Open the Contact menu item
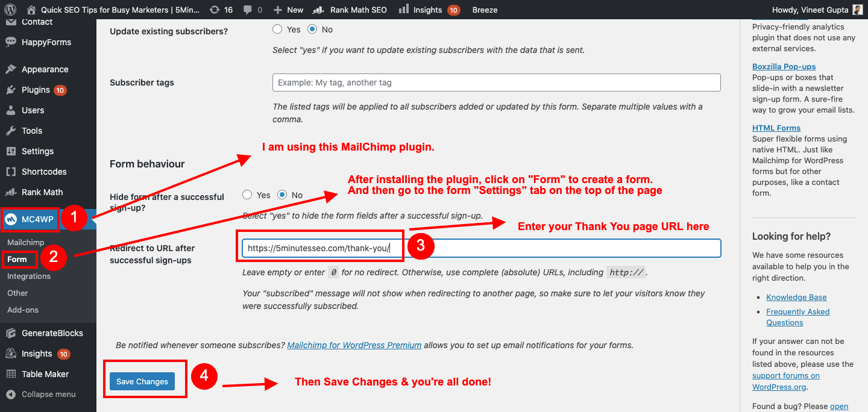 click(x=37, y=22)
